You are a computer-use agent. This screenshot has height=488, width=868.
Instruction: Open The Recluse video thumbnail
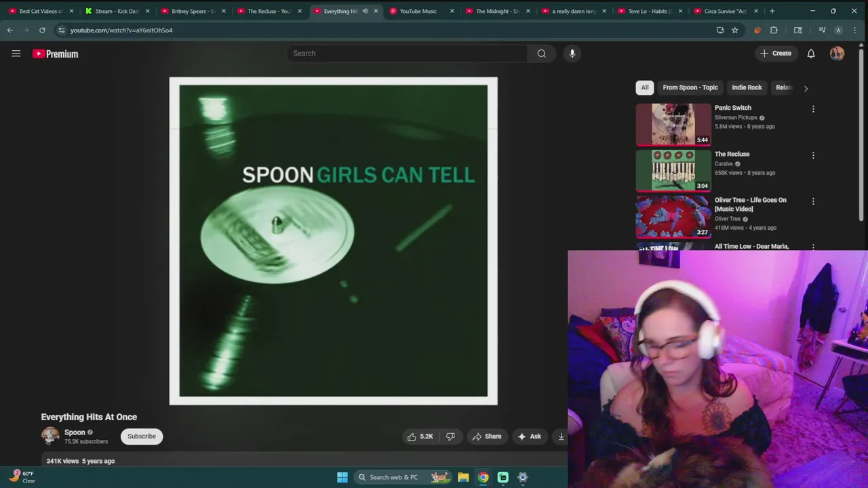point(673,170)
